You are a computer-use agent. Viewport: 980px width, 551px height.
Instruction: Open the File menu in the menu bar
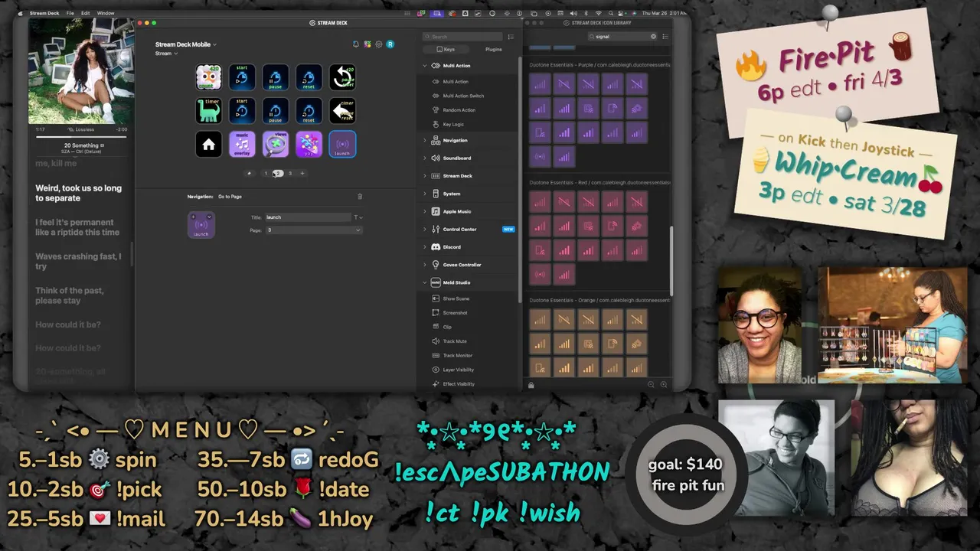point(70,13)
